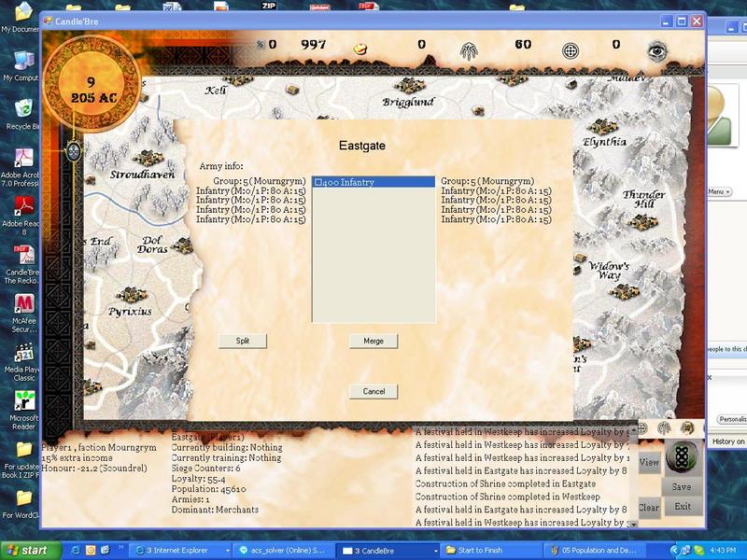Screen dimensions: 747x560
Task: Click 'Construction of Shrine completed in Westkeep' message
Action: click(x=507, y=497)
